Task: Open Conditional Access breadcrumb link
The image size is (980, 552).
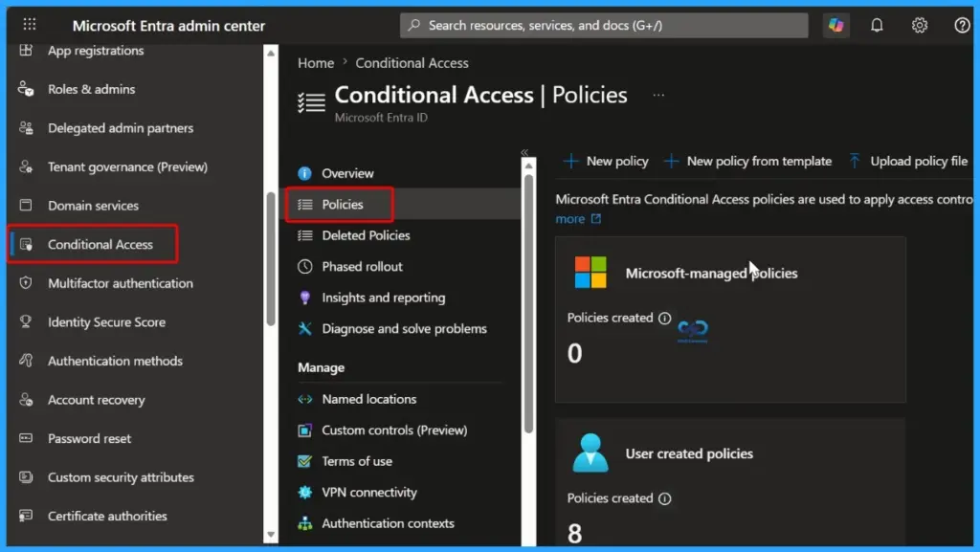Action: pyautogui.click(x=412, y=63)
